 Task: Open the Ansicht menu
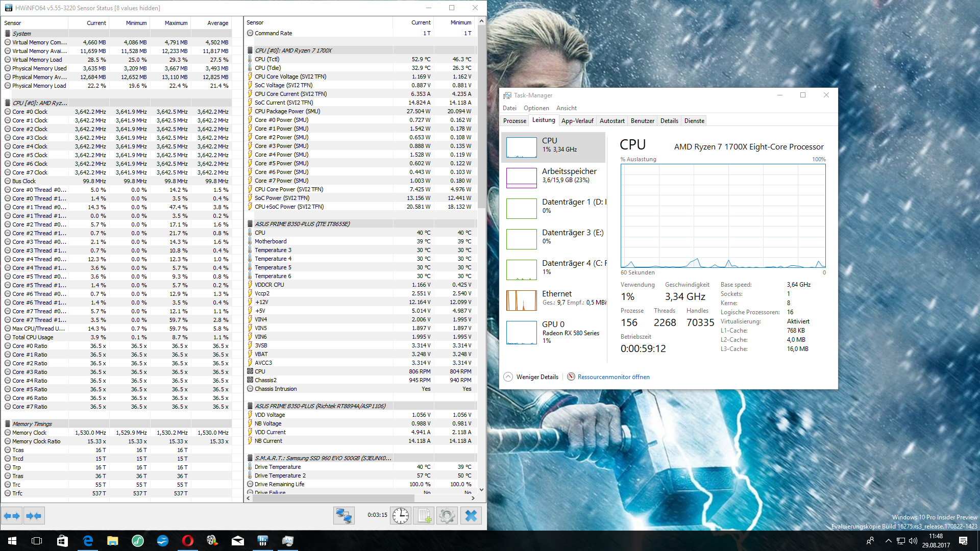(566, 108)
